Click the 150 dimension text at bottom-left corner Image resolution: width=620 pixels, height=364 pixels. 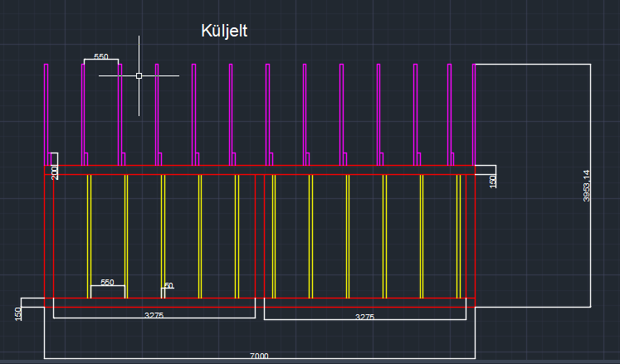pos(18,313)
